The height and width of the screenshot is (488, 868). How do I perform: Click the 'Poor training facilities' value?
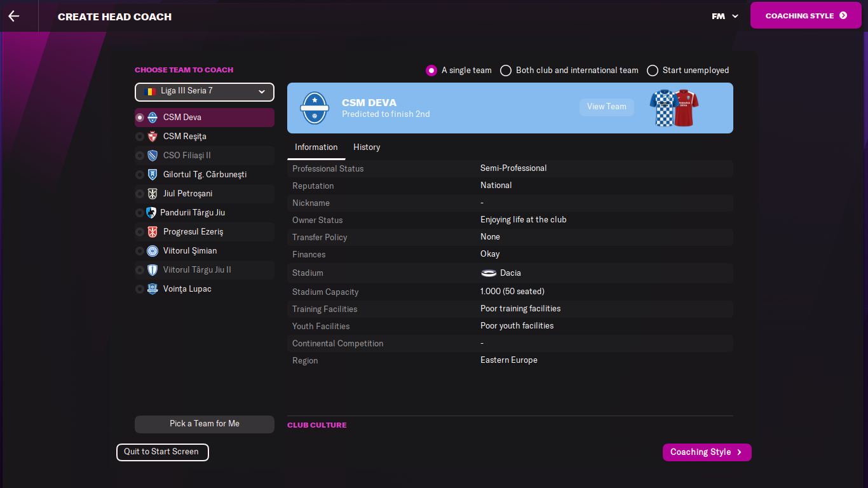click(x=520, y=309)
